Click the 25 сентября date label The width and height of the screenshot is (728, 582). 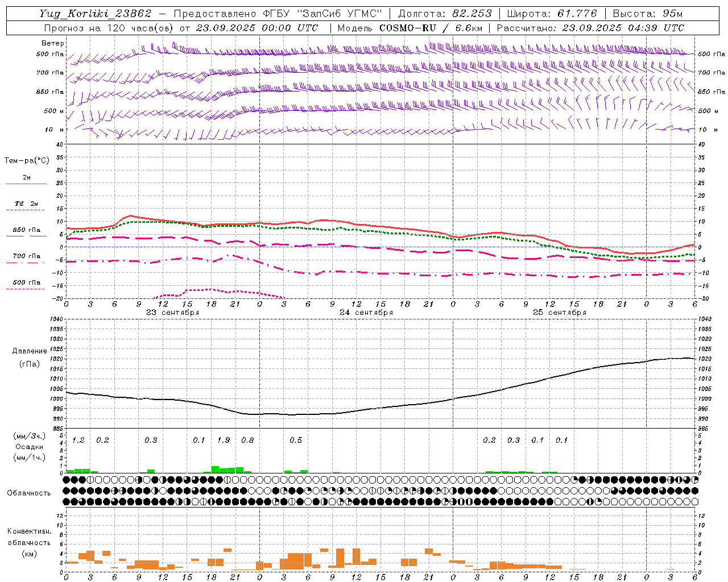(x=560, y=313)
